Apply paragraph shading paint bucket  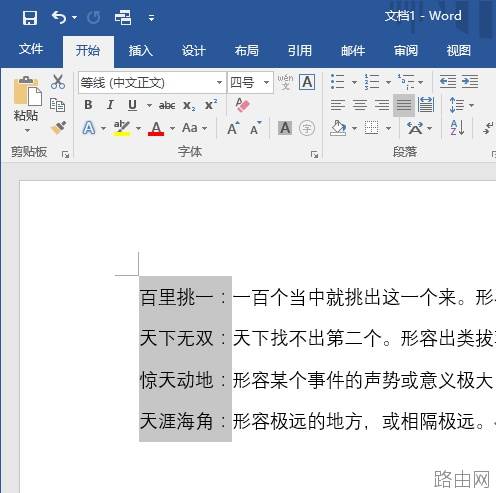coord(338,128)
